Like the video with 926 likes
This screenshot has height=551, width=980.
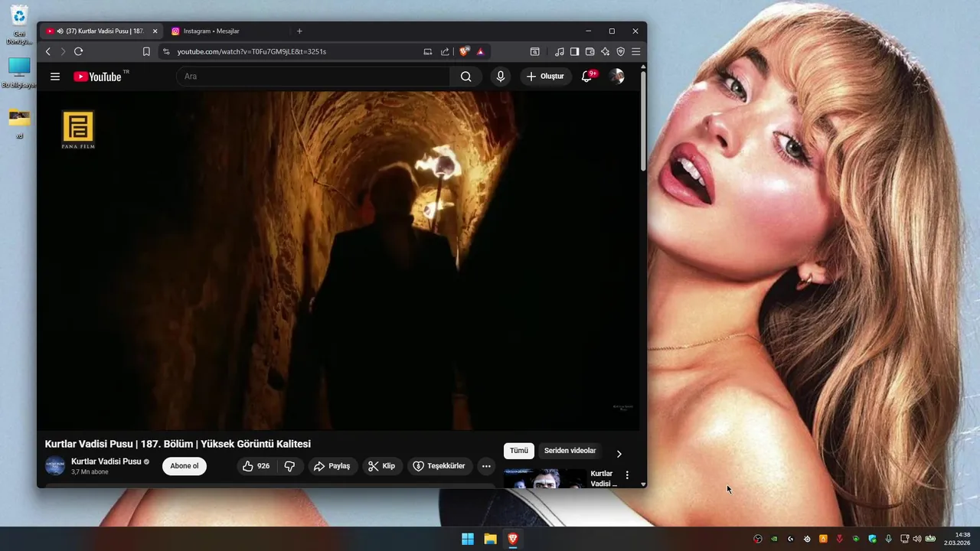256,466
